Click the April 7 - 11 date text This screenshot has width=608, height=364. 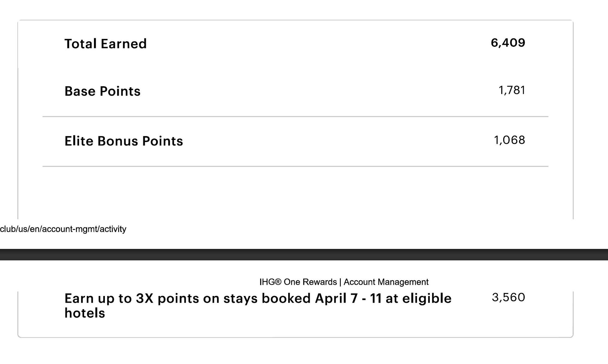tap(348, 298)
